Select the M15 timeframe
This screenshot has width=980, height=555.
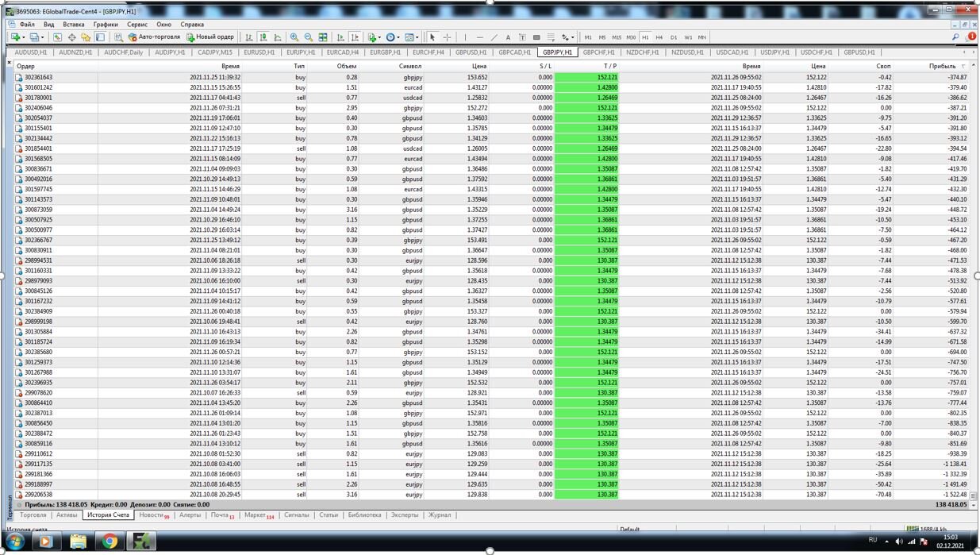617,37
